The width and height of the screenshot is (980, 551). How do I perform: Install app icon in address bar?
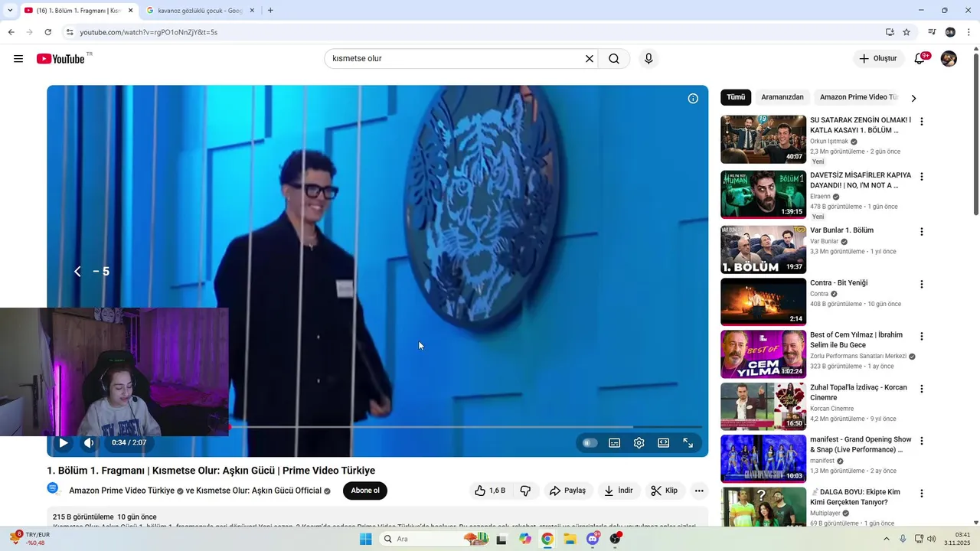(x=890, y=32)
